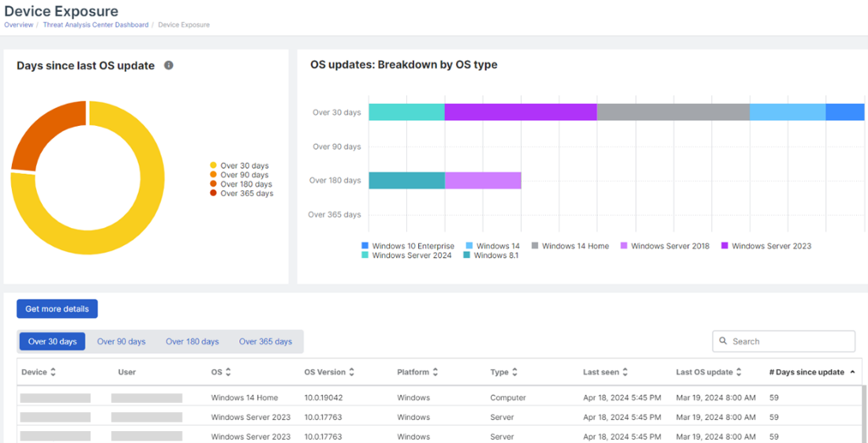Sort table by OS Version arrows
Screen dimensions: 868x443
(352, 372)
